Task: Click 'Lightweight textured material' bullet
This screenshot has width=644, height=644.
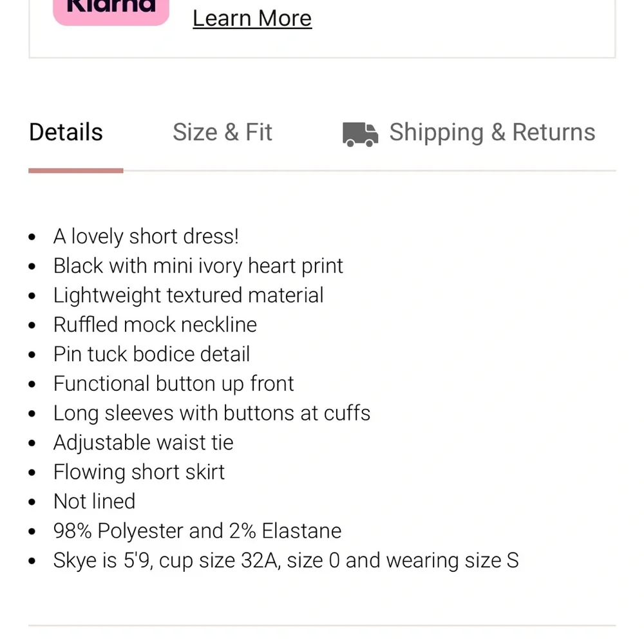Action: coord(189,296)
